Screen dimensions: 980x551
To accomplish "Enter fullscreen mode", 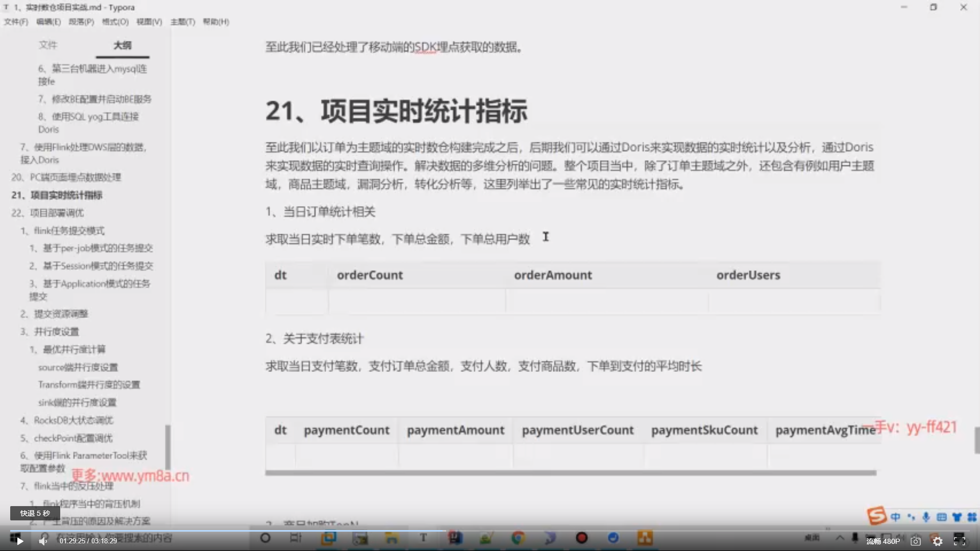I will [x=960, y=541].
